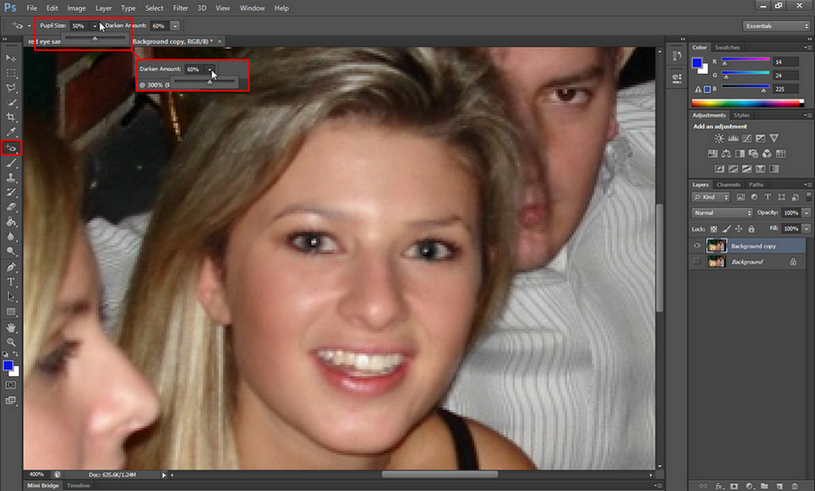Switch to the Channels tab
The image size is (815, 491).
(728, 185)
